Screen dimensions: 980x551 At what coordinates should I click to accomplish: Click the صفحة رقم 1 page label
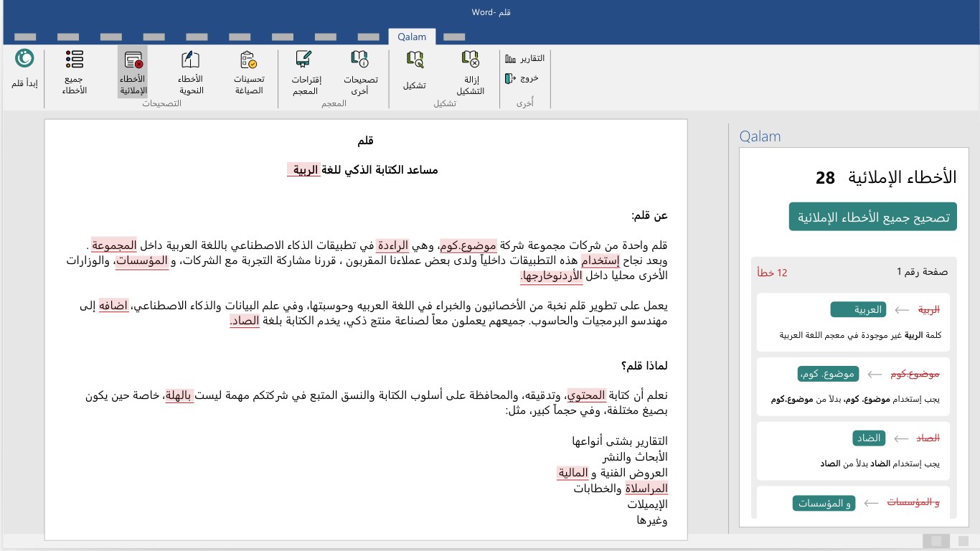pyautogui.click(x=922, y=272)
